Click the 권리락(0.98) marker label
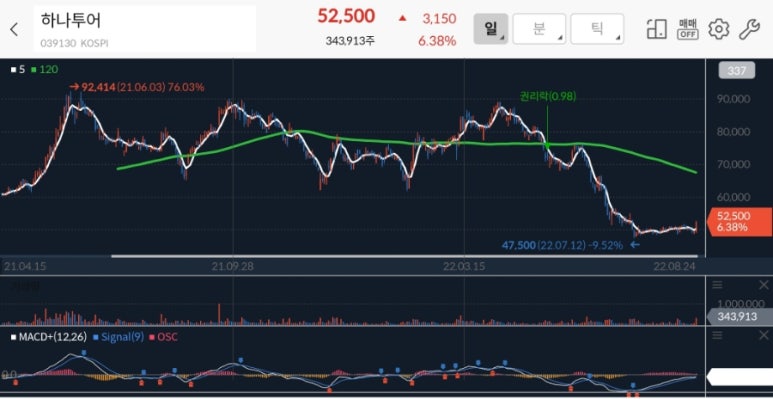Viewport: 773px width, 399px height. point(548,96)
